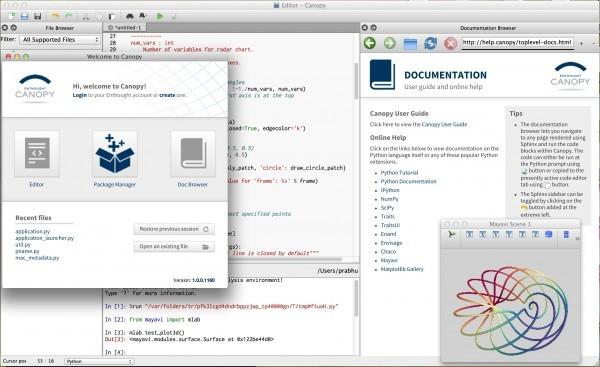Open the SciPy documentation link
The width and height of the screenshot is (600, 367).
(387, 208)
